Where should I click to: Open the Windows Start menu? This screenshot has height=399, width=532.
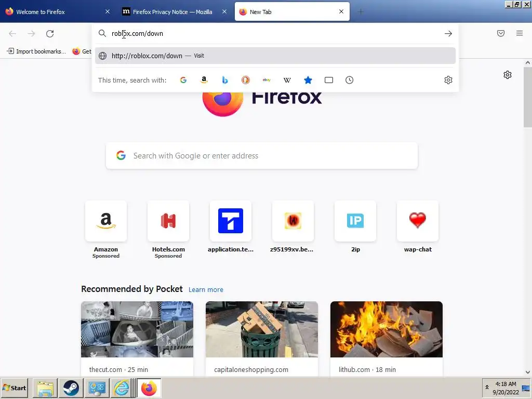(x=14, y=388)
